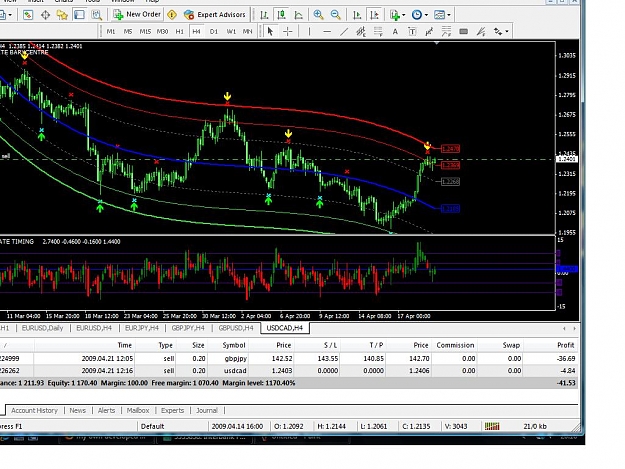Viewport: 625px width, 469px height.
Task: Expand the New Chart dropdown arrow
Action: point(10,15)
